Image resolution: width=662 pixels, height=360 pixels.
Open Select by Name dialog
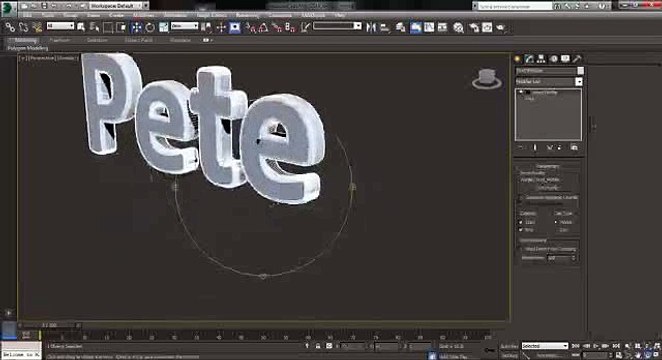(94, 27)
